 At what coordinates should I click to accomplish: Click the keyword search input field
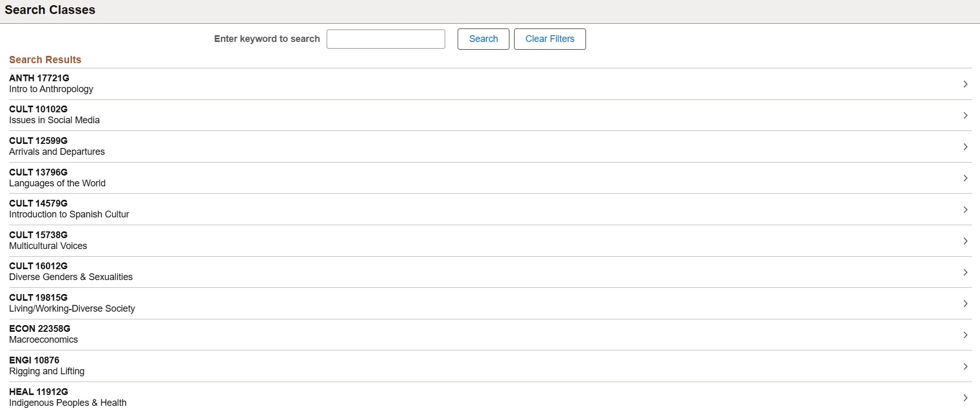(386, 39)
